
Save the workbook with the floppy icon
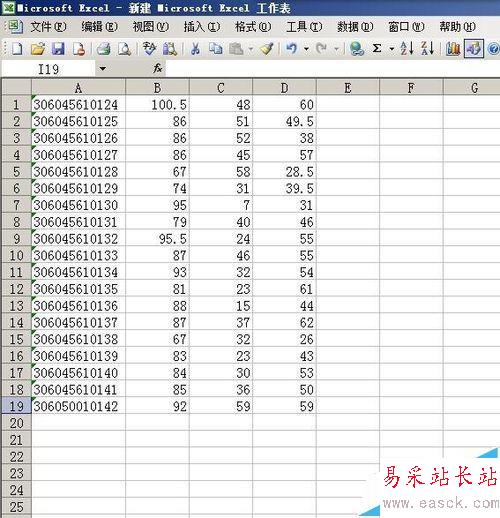pyautogui.click(x=58, y=49)
